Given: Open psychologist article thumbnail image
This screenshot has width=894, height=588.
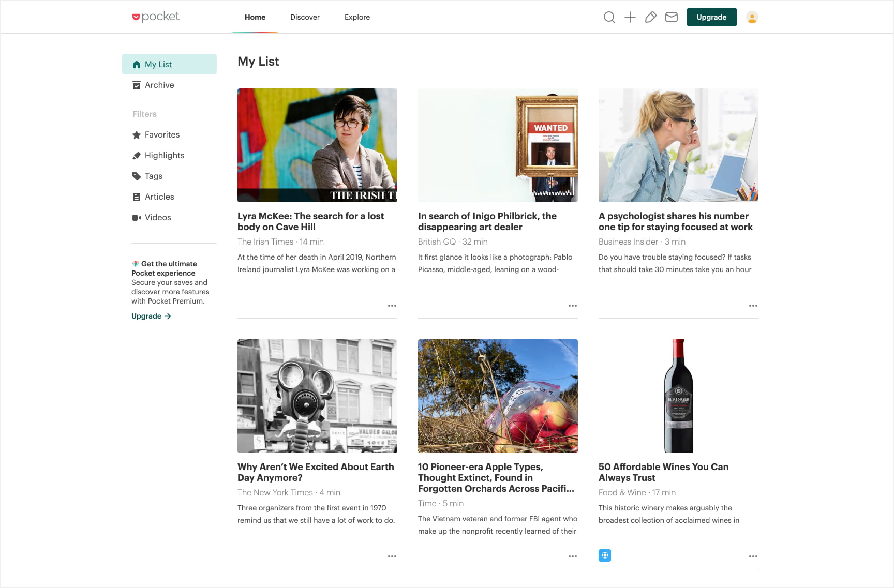Looking at the screenshot, I should [x=678, y=145].
